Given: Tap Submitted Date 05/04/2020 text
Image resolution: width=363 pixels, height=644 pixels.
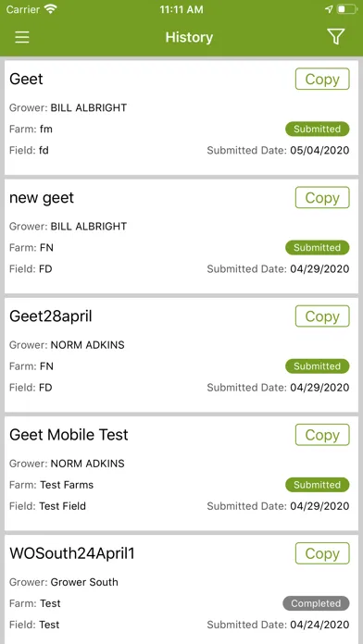Looking at the screenshot, I should point(278,150).
